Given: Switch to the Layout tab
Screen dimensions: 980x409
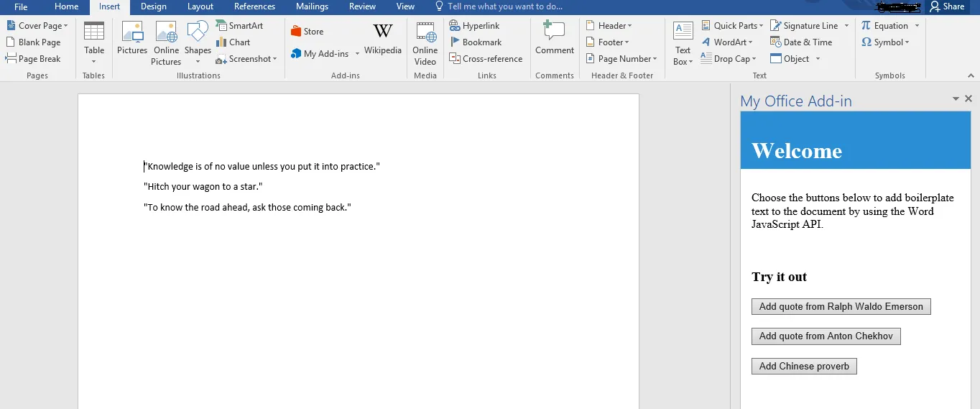Looking at the screenshot, I should (200, 6).
